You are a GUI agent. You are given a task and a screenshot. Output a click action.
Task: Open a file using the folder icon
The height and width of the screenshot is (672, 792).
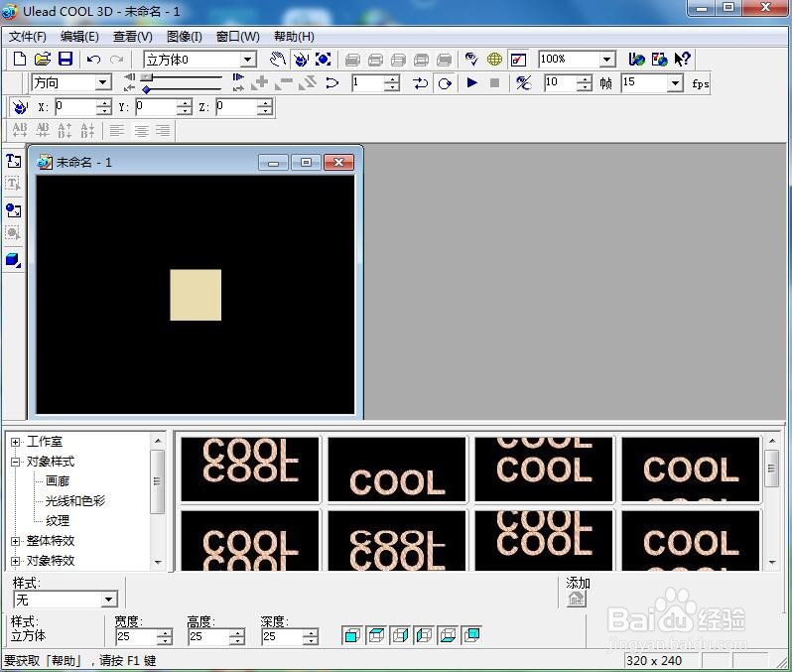pyautogui.click(x=43, y=60)
